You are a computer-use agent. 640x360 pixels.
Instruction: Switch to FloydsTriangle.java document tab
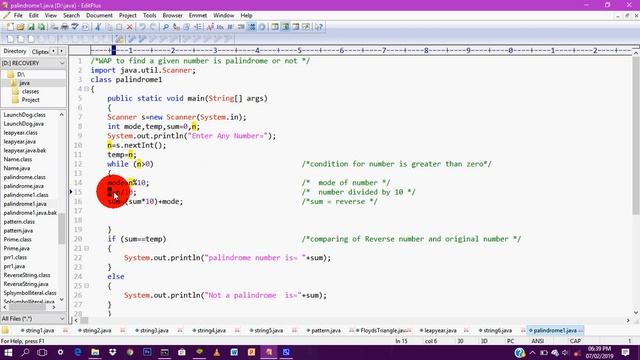(382, 330)
